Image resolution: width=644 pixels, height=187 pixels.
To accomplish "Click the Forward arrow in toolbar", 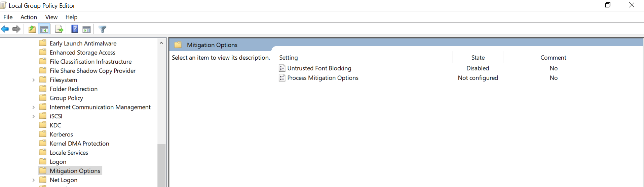I will (x=16, y=29).
